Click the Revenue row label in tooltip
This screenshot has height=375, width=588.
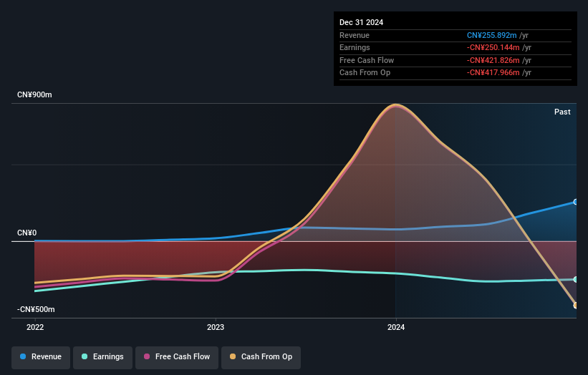pyautogui.click(x=355, y=35)
